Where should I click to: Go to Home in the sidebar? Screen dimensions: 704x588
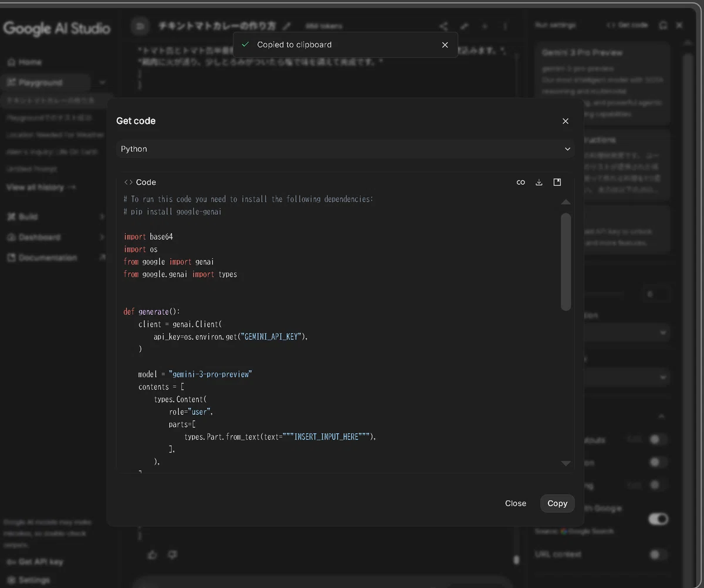click(25, 62)
